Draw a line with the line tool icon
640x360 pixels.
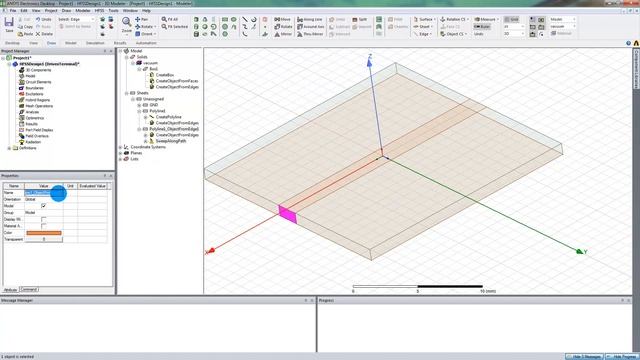(244, 19)
